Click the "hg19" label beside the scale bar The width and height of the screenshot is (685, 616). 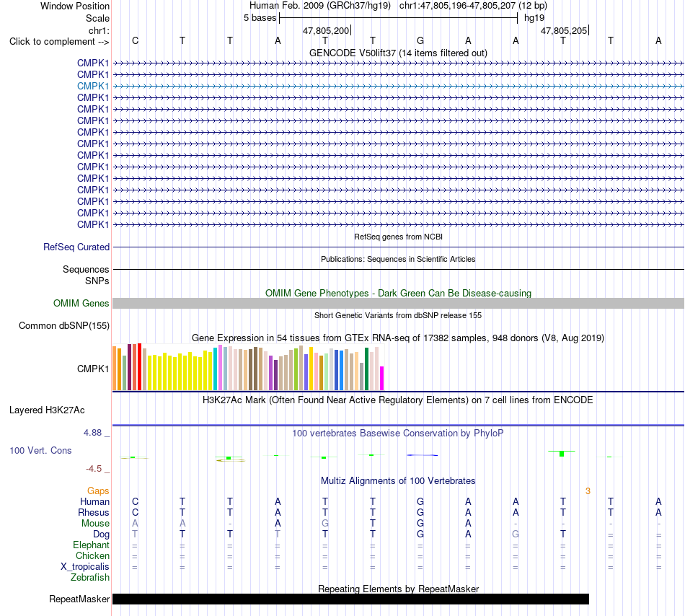[x=534, y=18]
